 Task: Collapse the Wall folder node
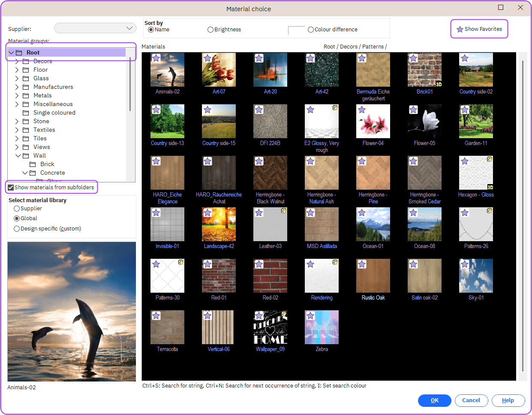[x=18, y=156]
